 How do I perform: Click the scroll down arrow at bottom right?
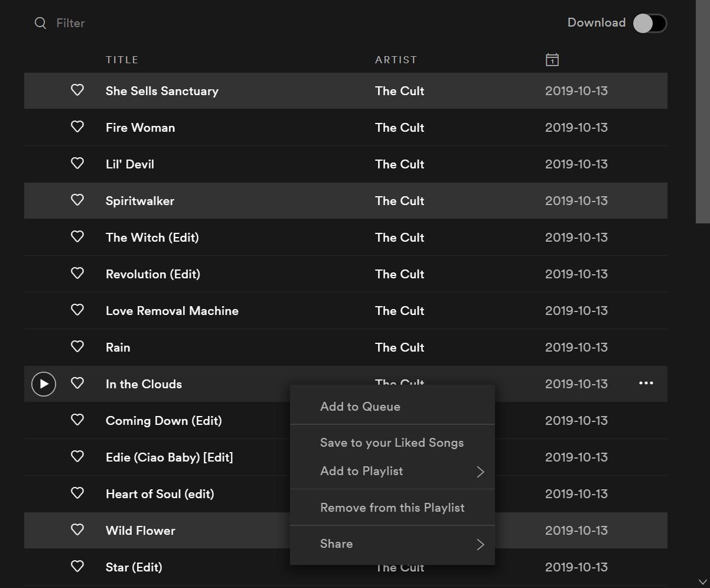tap(702, 582)
